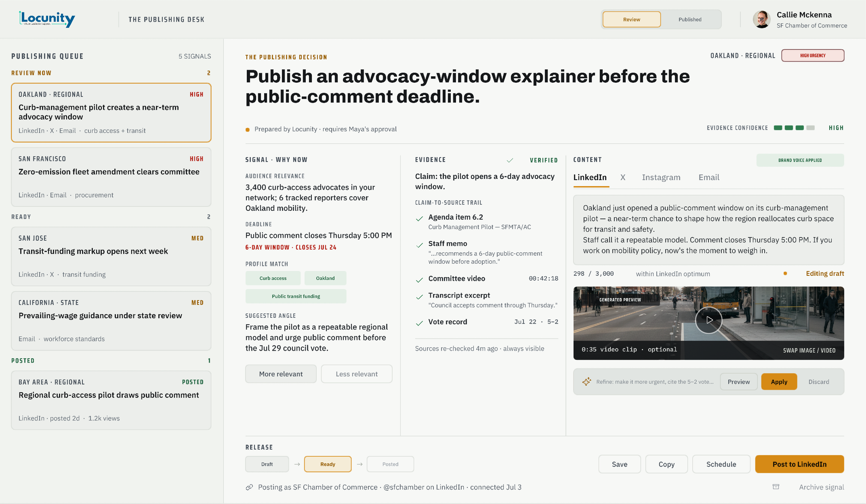Discard the refine suggestion
This screenshot has height=504, width=866.
(x=819, y=381)
